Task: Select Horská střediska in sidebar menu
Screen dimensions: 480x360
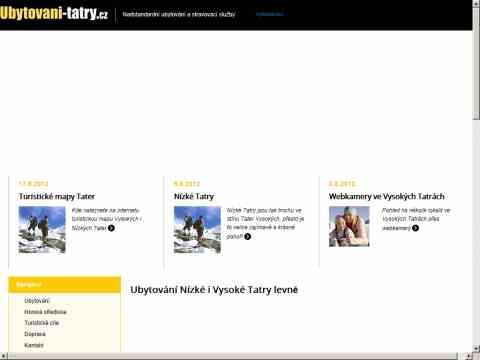Action: (x=45, y=312)
